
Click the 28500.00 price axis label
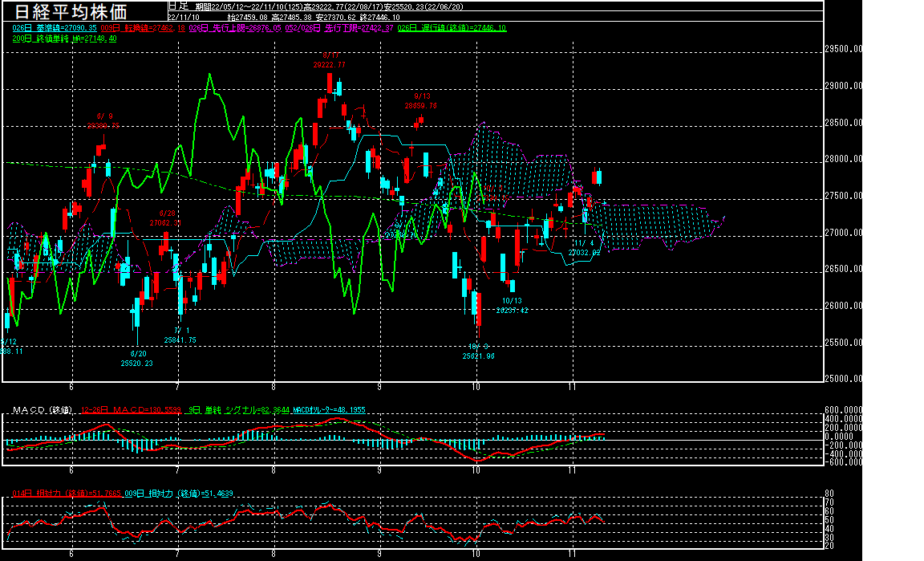(x=843, y=123)
